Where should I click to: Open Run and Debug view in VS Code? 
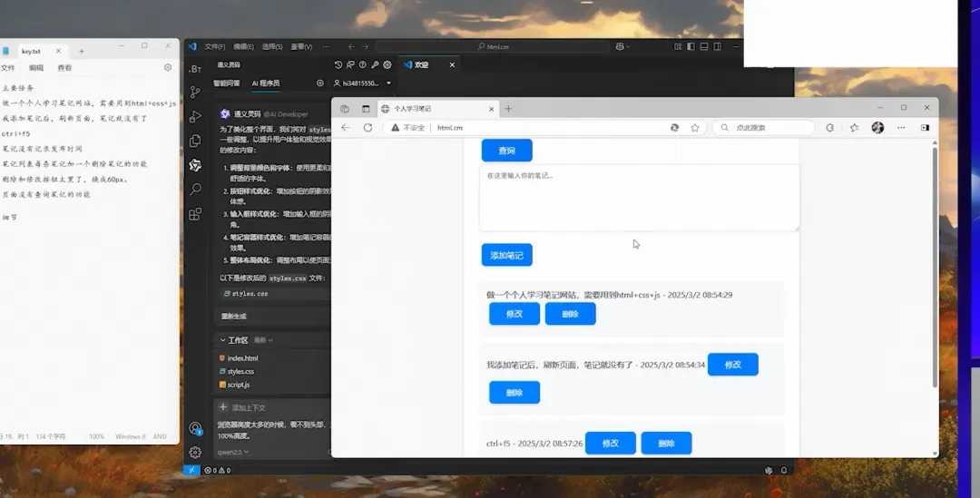pos(195,116)
